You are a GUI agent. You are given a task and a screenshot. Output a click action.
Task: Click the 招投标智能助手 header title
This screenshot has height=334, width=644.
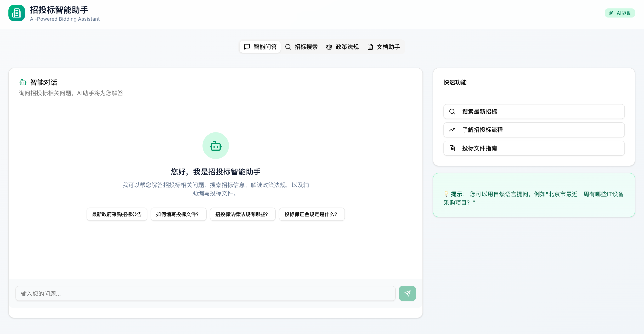[59, 10]
